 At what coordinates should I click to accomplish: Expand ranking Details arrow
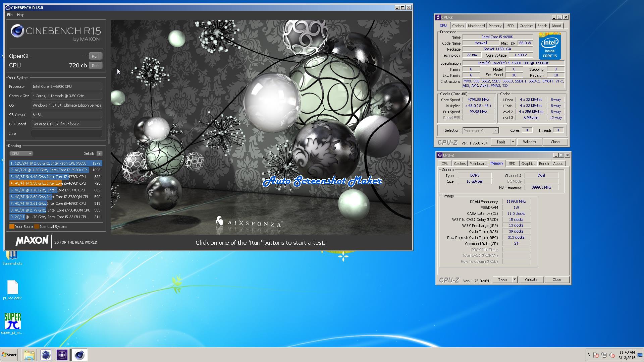click(x=99, y=154)
